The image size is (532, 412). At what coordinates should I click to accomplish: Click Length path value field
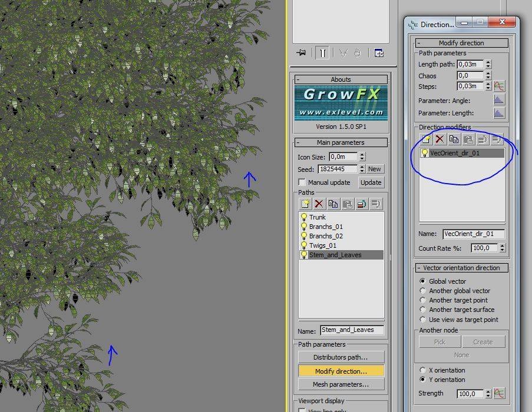(470, 64)
